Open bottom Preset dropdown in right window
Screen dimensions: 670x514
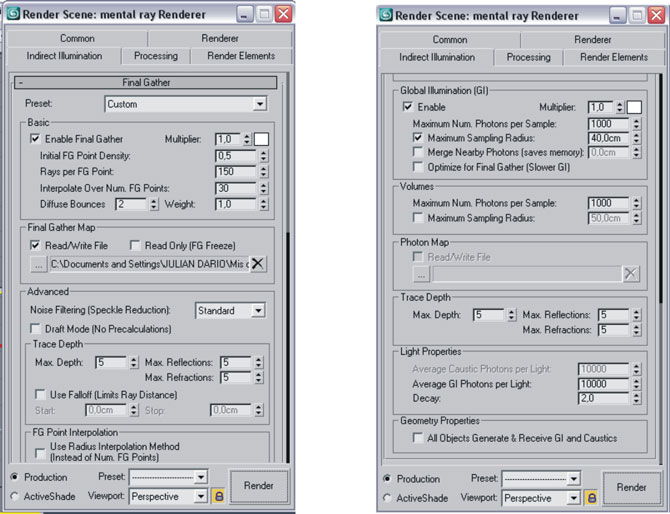[541, 479]
